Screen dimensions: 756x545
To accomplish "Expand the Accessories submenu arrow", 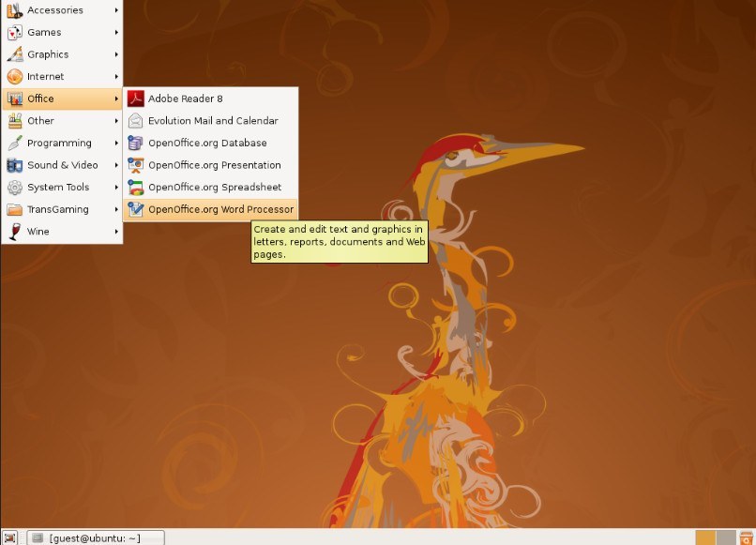I will pos(116,9).
